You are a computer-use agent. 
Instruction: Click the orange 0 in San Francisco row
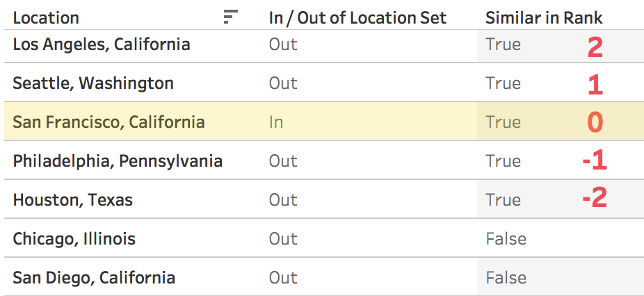coord(595,122)
